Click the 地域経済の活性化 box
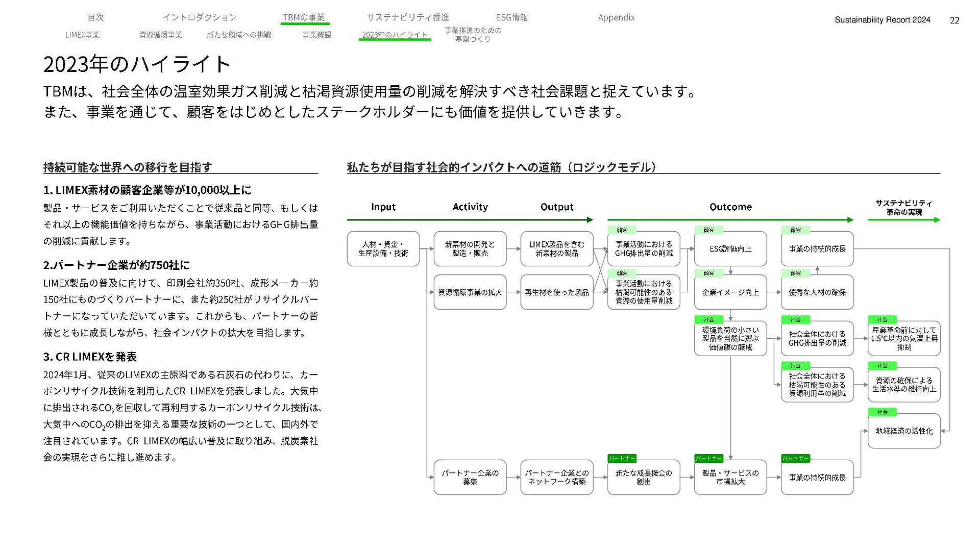The image size is (980, 551). 903,431
